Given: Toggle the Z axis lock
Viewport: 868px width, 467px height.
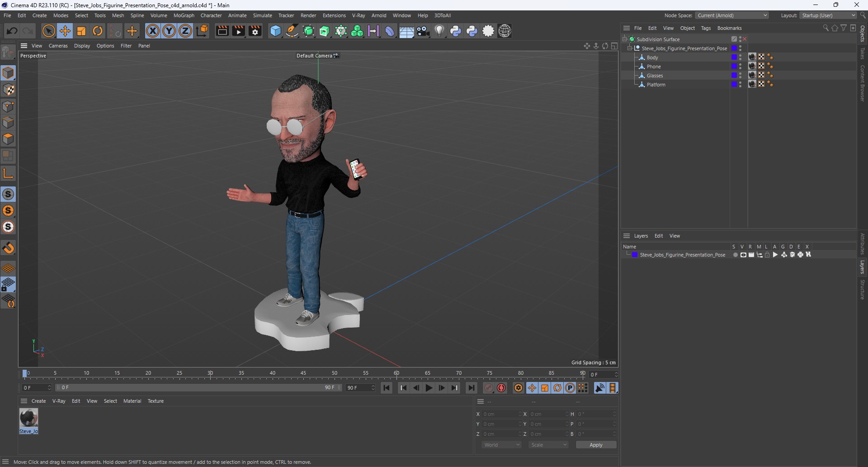Looking at the screenshot, I should (x=185, y=31).
